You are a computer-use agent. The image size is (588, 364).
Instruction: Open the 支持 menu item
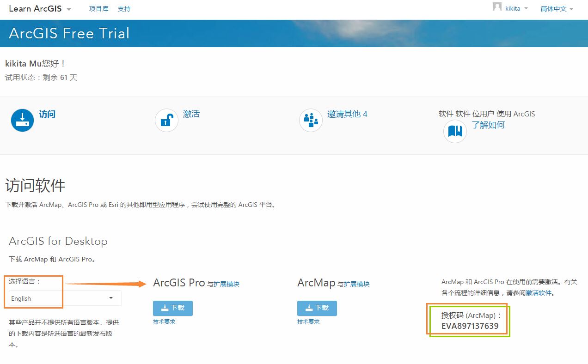tap(123, 9)
